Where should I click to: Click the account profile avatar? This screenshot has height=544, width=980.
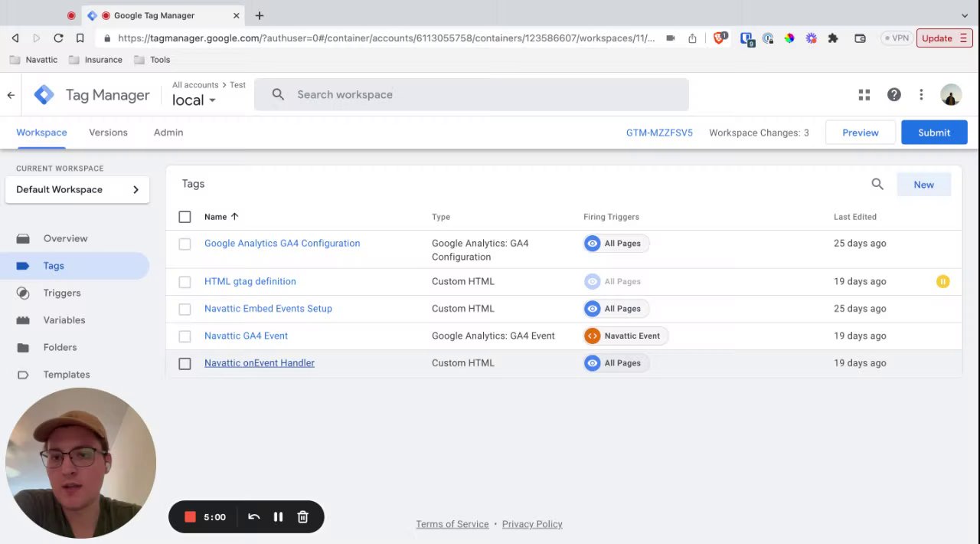tap(951, 95)
